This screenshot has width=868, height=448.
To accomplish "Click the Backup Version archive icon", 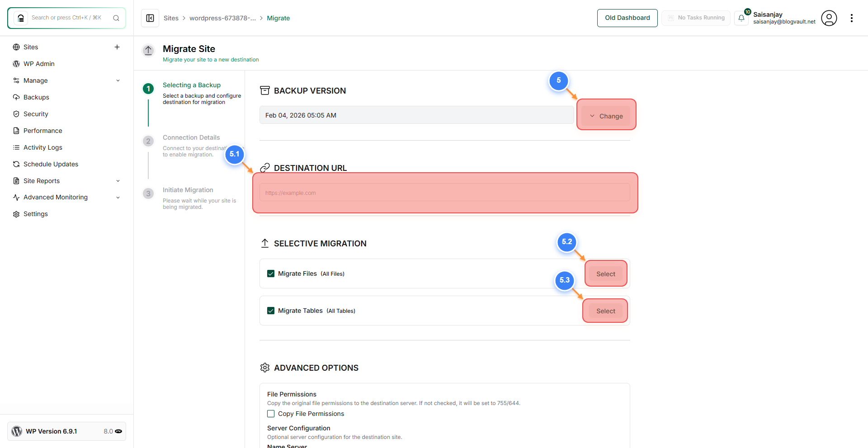I will pyautogui.click(x=265, y=90).
